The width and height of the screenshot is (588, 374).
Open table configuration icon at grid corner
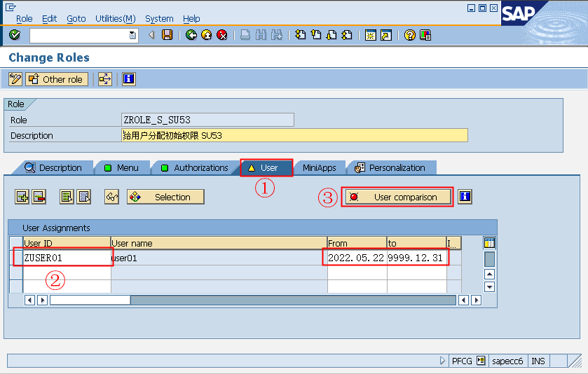489,243
